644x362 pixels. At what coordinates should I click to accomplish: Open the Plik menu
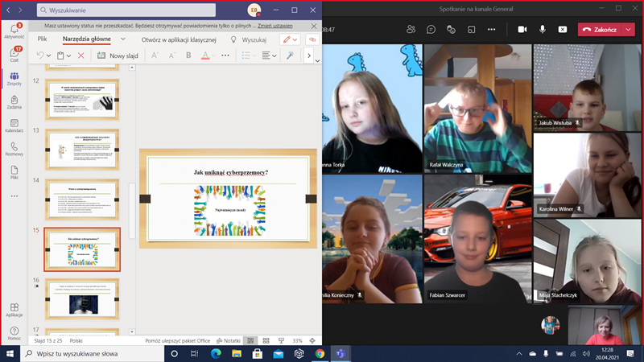point(42,39)
